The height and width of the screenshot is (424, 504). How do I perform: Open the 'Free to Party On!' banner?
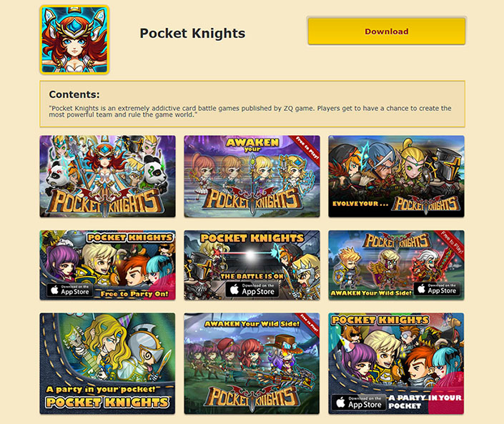[x=108, y=265]
